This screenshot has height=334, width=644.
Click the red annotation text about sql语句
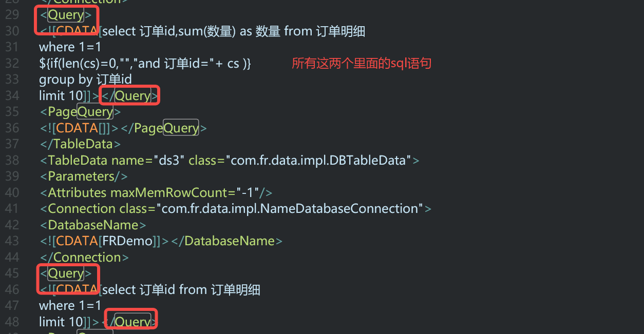coord(362,64)
